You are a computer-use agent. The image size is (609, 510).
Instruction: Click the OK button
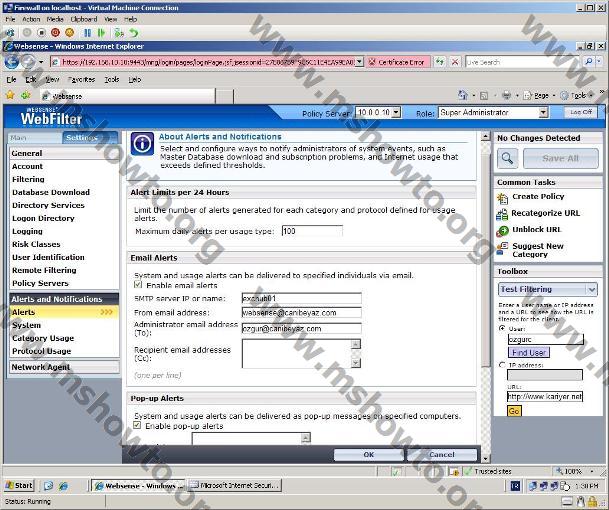[x=369, y=454]
